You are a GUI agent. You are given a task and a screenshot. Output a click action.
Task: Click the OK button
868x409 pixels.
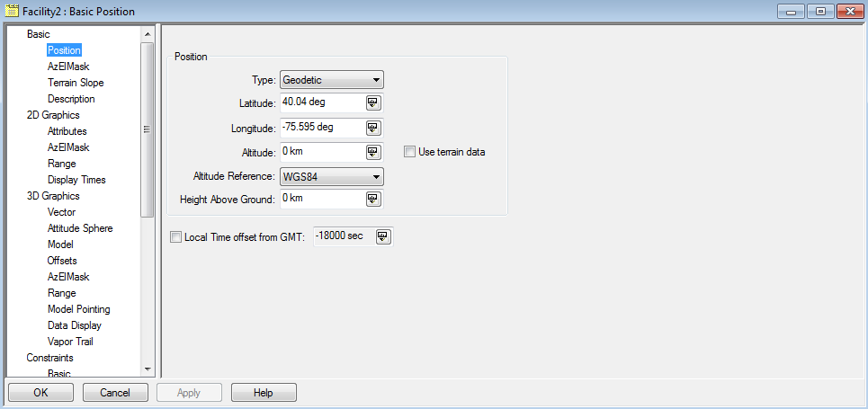[x=41, y=393]
